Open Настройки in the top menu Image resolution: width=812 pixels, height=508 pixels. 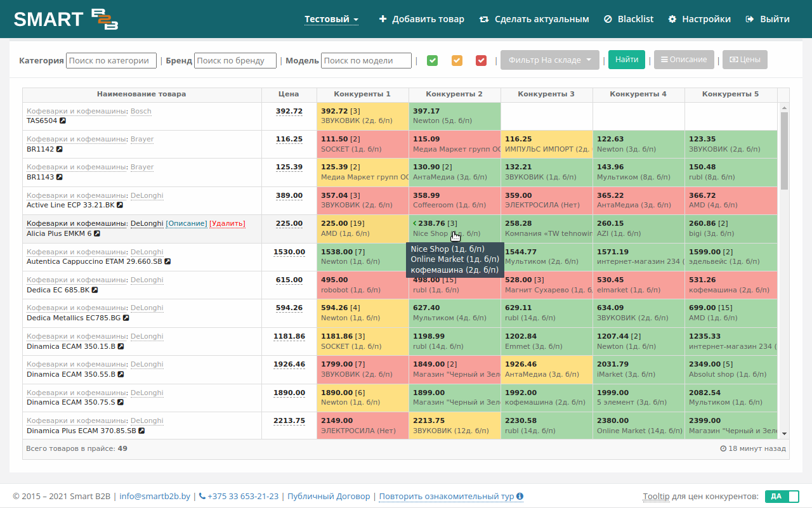(700, 20)
